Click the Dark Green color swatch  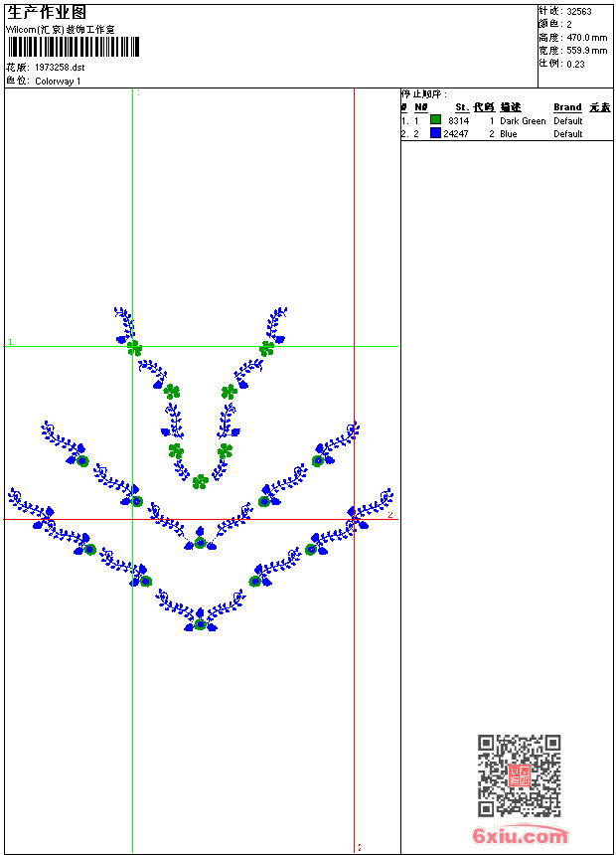(x=435, y=119)
